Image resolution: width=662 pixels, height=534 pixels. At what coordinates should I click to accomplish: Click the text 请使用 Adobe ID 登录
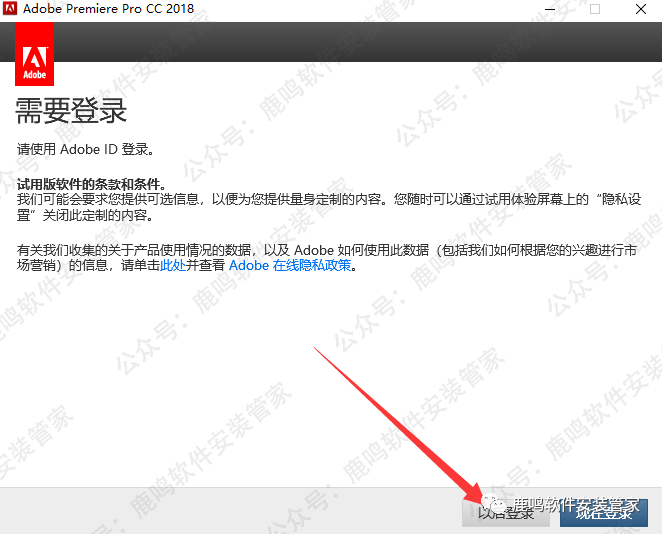pos(85,149)
